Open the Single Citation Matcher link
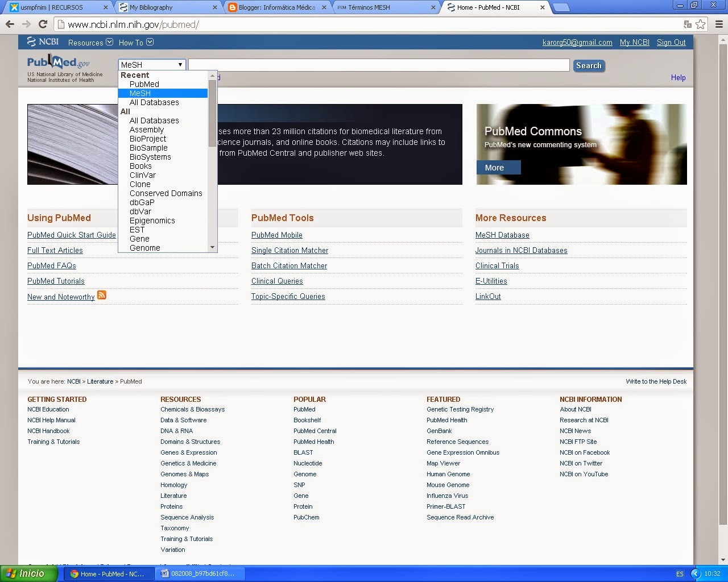Viewport: 728px width, 582px height. click(289, 250)
